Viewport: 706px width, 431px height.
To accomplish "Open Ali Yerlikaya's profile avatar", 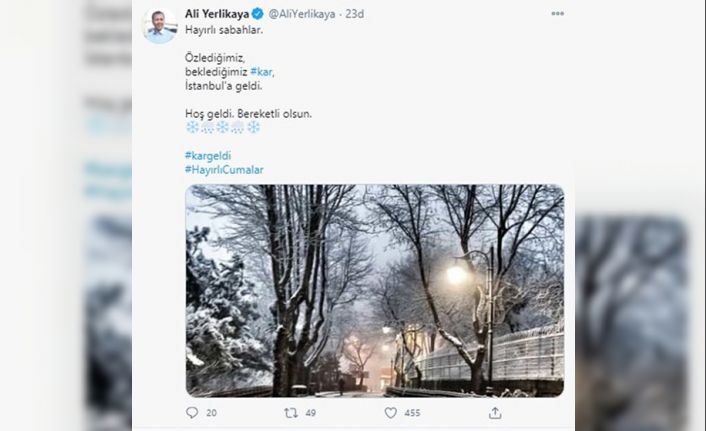I will click(x=160, y=26).
